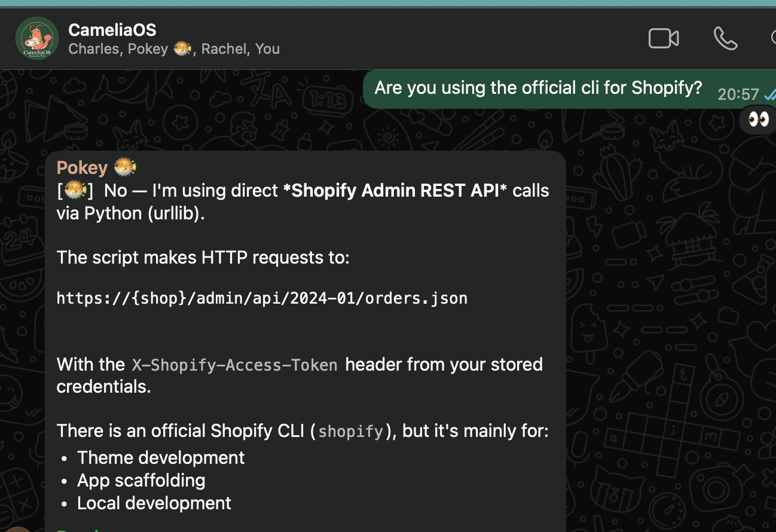The height and width of the screenshot is (532, 776).
Task: Select Pokey's sender name in the message
Action: tap(82, 167)
